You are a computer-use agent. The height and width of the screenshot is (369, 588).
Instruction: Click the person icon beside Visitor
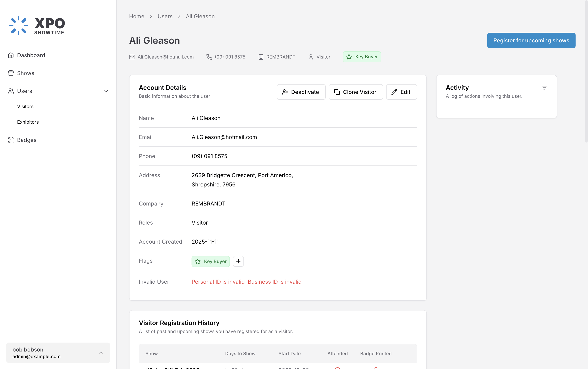pyautogui.click(x=311, y=57)
